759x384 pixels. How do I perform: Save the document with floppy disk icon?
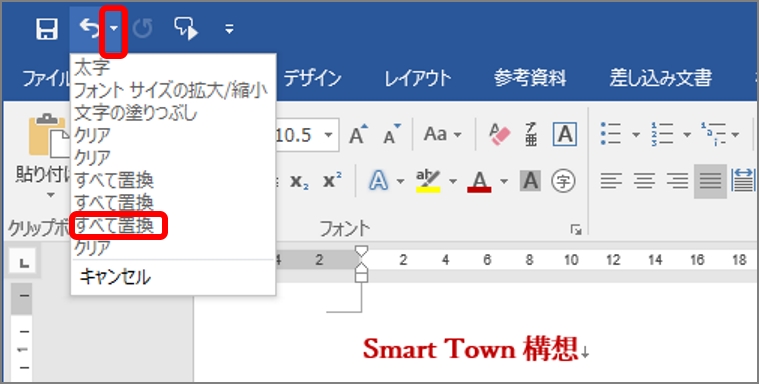[47, 29]
